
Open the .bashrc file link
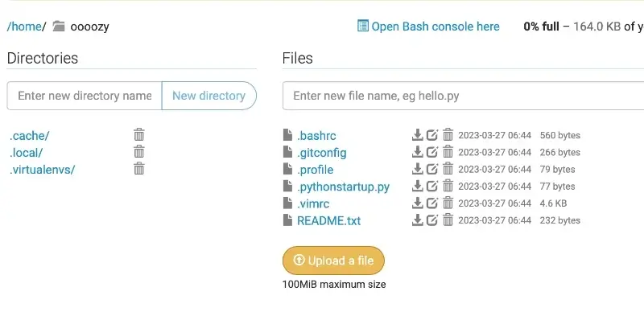click(316, 135)
